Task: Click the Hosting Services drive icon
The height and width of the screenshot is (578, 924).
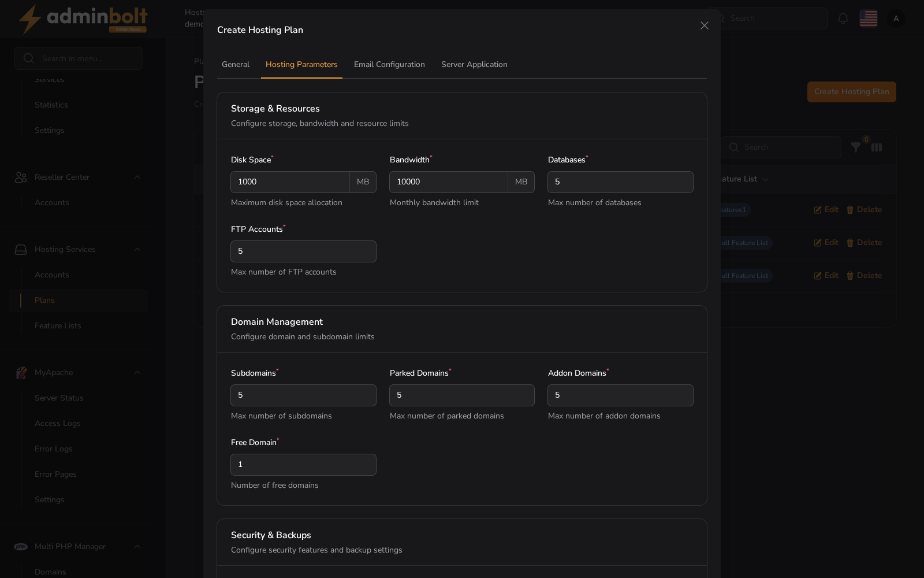Action: [21, 250]
